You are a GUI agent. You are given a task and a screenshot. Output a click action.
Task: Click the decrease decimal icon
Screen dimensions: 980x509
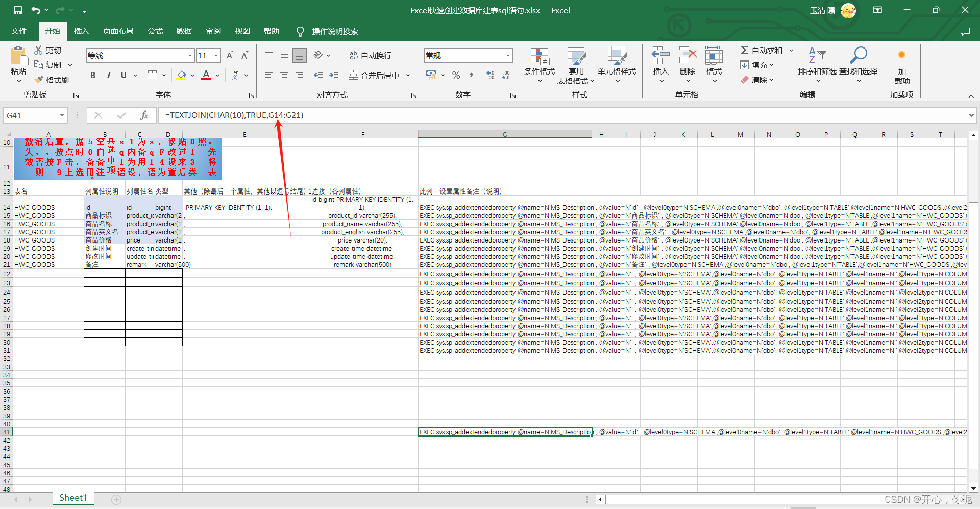coord(506,75)
